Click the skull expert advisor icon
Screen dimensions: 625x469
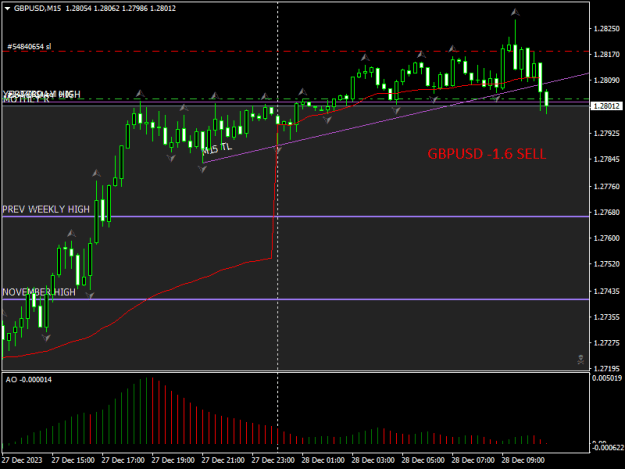581,359
